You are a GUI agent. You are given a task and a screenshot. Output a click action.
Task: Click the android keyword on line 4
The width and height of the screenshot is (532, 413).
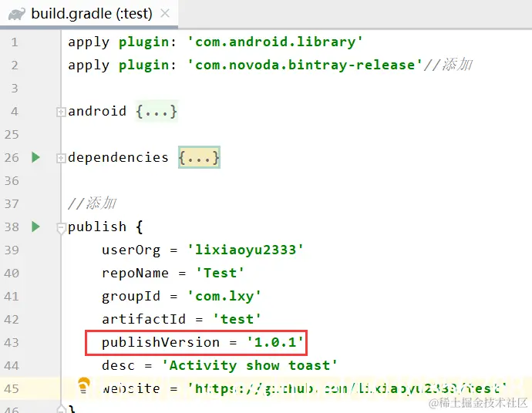tap(97, 111)
